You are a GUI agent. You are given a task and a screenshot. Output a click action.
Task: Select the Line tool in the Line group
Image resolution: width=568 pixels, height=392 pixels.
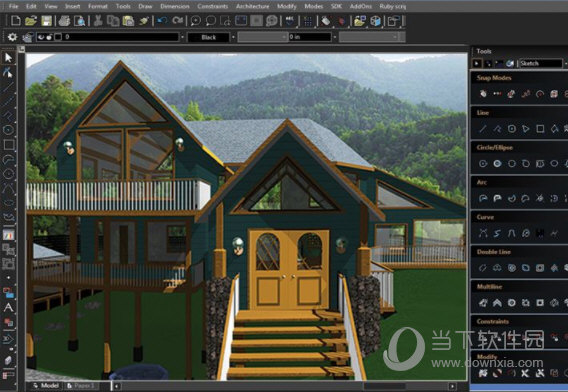click(483, 129)
